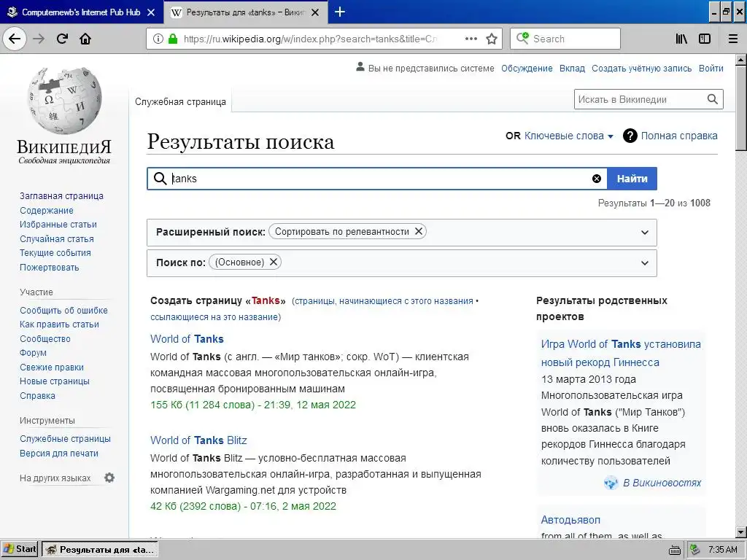Close the Computernewb's Internet Pub Hub tab

click(151, 12)
